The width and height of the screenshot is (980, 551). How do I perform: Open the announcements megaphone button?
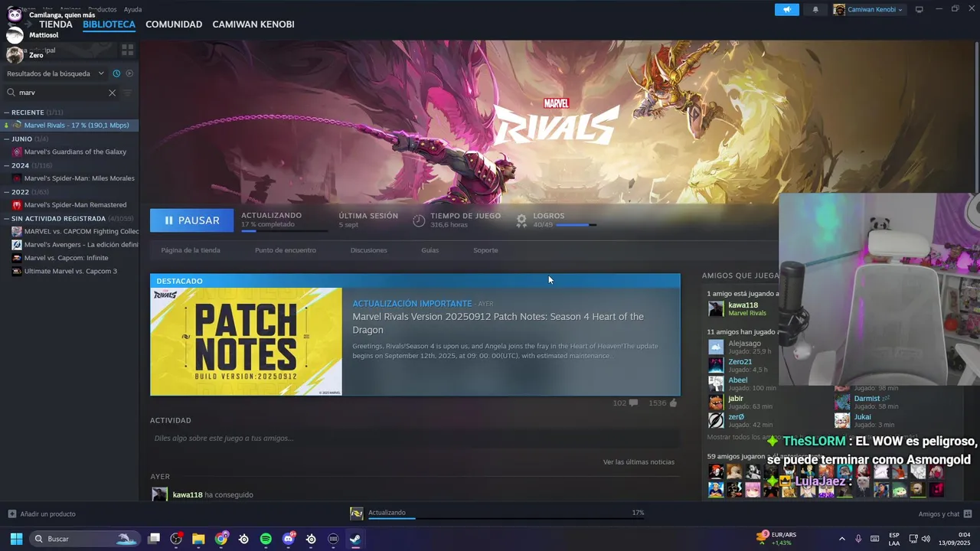(786, 9)
